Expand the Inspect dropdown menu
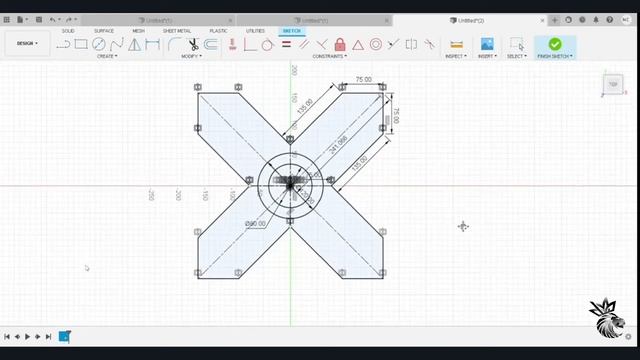 [x=456, y=56]
